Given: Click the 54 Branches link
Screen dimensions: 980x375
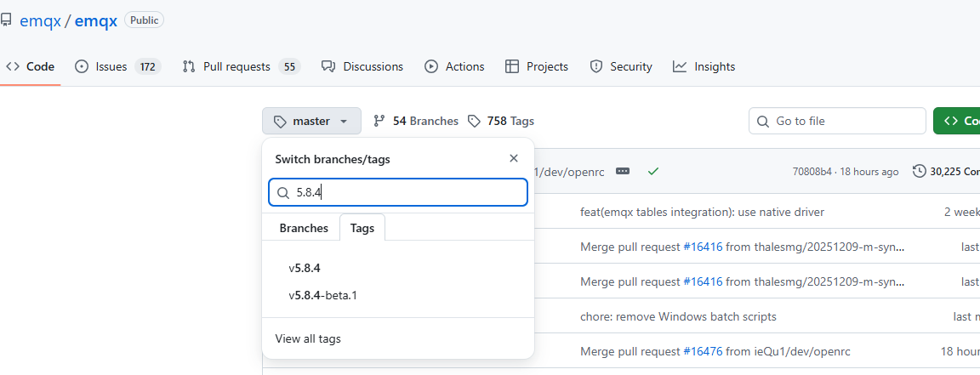Looking at the screenshot, I should 416,121.
